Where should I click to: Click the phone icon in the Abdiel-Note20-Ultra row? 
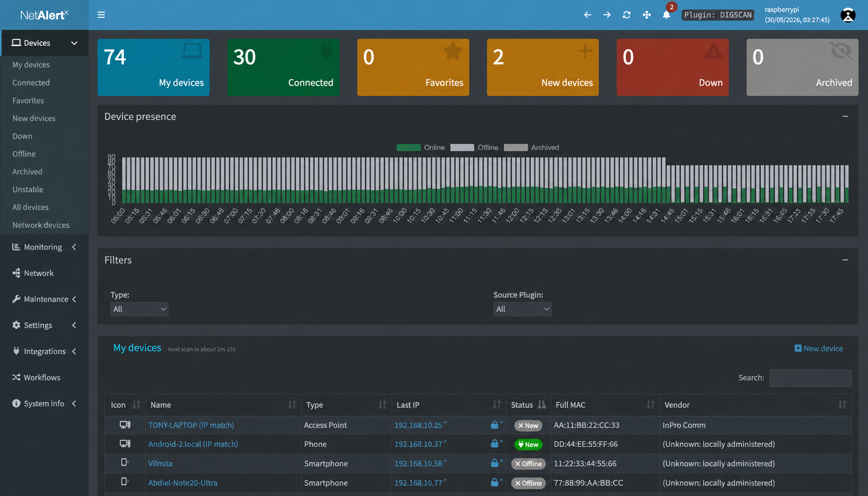pyautogui.click(x=124, y=481)
